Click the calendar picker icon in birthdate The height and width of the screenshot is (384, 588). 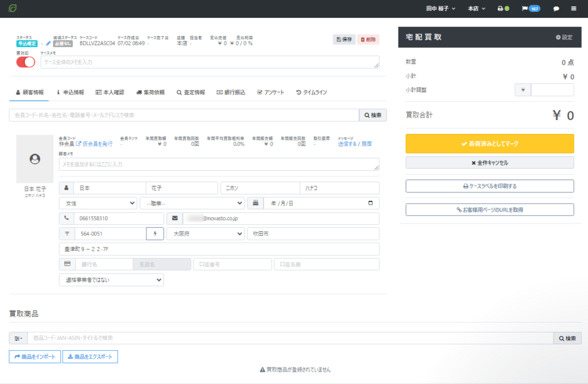pos(370,203)
